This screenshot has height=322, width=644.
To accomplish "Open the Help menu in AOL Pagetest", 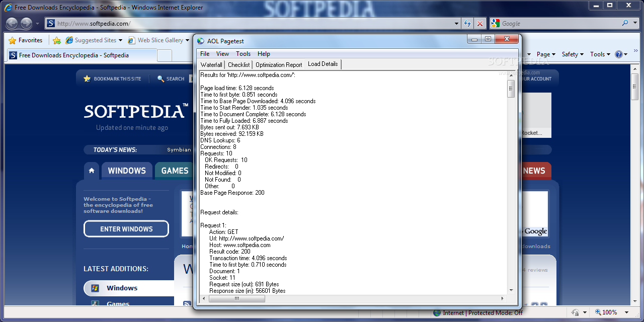I will 264,54.
